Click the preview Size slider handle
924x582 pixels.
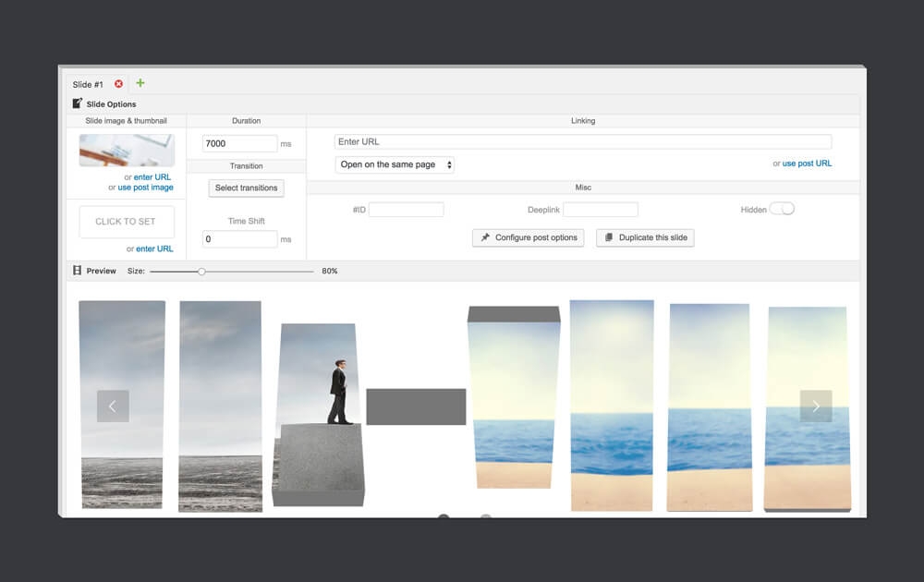pos(201,272)
